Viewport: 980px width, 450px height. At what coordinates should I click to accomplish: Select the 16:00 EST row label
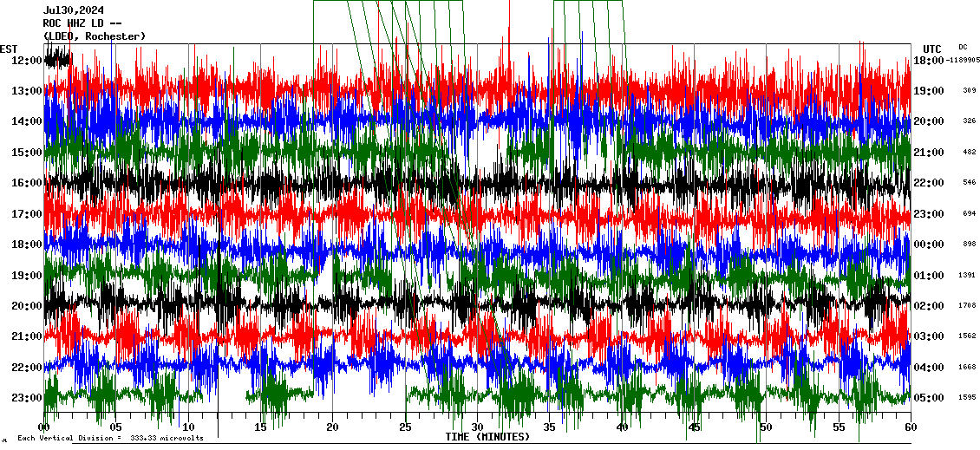point(25,183)
